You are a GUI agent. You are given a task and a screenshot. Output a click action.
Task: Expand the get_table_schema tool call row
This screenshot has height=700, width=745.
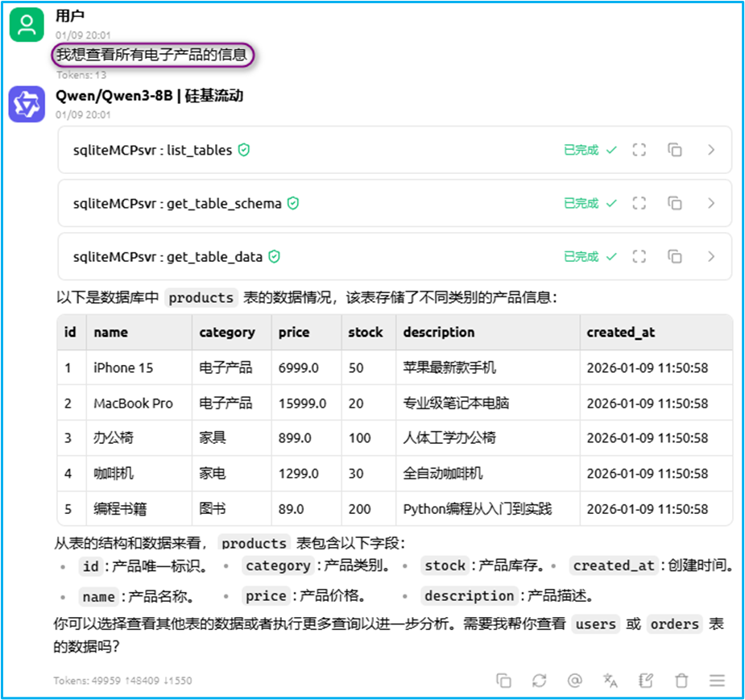click(711, 203)
